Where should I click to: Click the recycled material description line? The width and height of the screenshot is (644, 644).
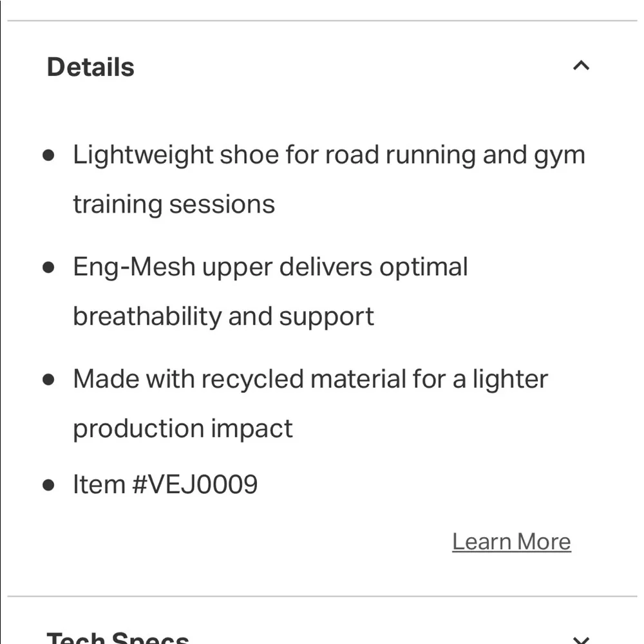click(x=310, y=379)
